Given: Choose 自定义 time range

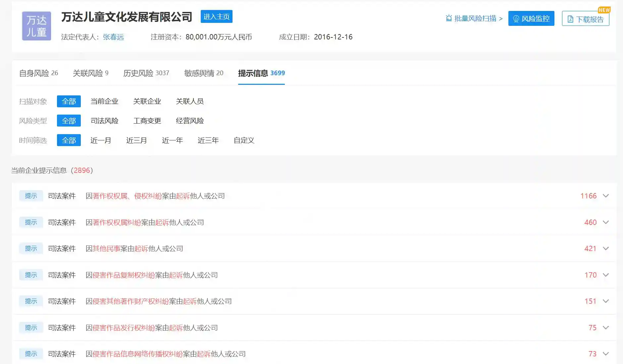Looking at the screenshot, I should (x=244, y=140).
